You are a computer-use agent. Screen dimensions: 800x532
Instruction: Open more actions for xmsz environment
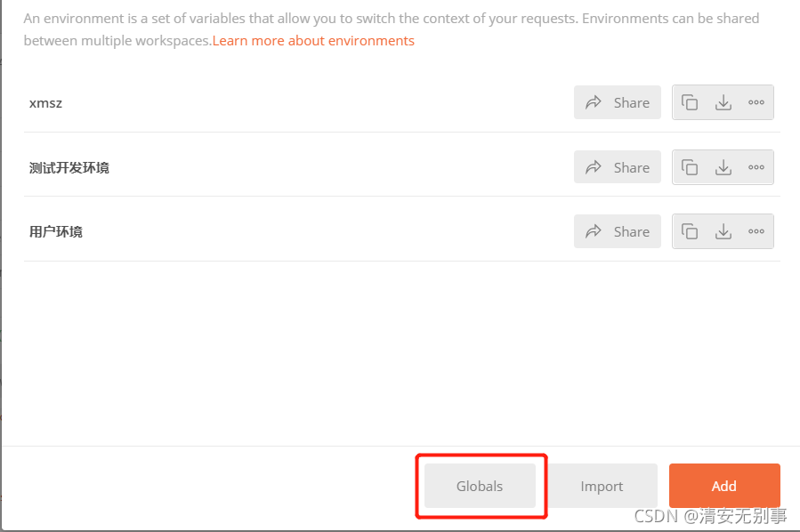756,102
